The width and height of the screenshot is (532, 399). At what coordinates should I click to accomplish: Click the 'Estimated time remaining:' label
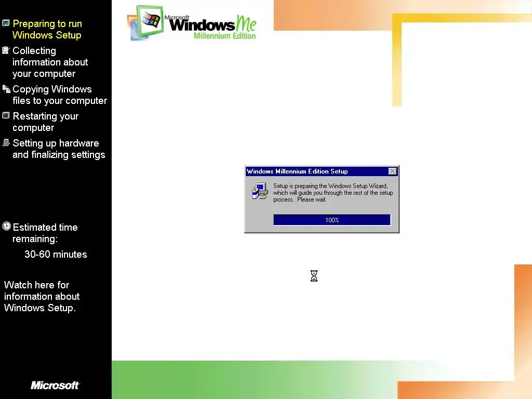tap(45, 233)
